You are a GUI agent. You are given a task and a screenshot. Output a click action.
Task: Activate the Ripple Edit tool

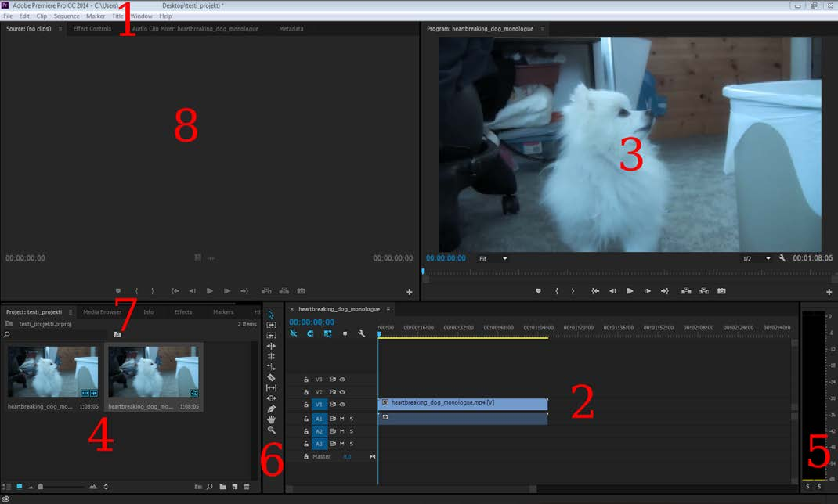click(271, 346)
